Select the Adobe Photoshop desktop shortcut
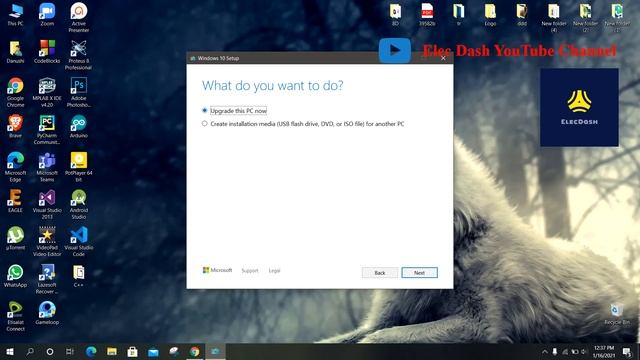 (x=78, y=93)
